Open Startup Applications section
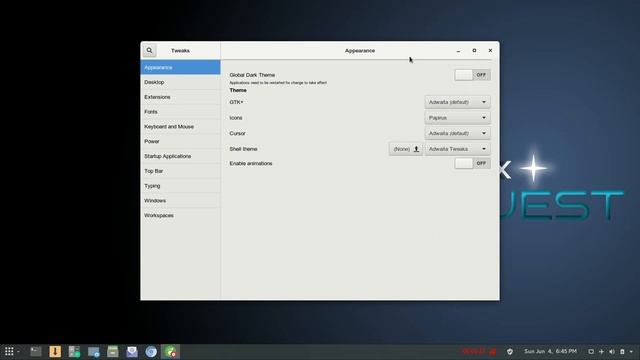 point(180,156)
